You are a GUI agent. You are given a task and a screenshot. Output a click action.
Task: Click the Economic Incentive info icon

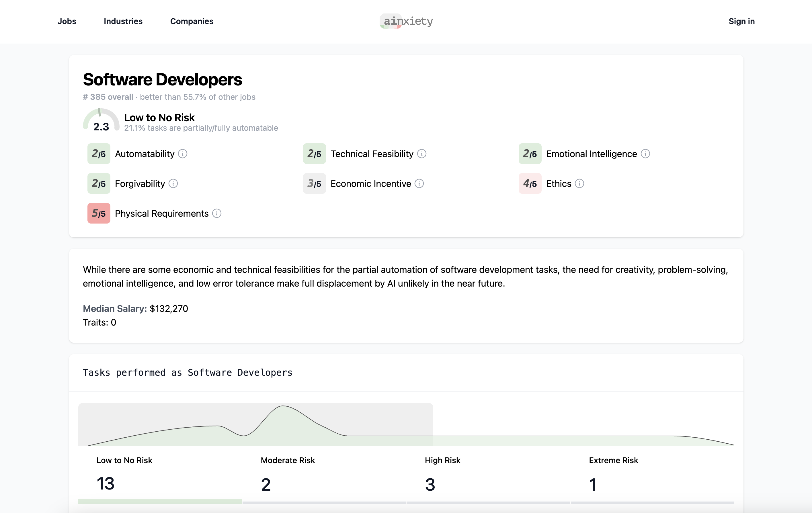point(419,183)
